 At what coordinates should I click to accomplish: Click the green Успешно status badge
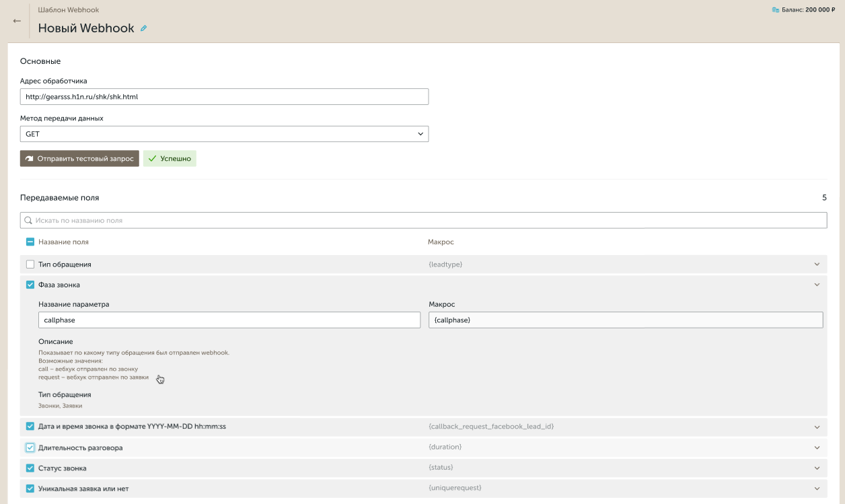point(170,159)
